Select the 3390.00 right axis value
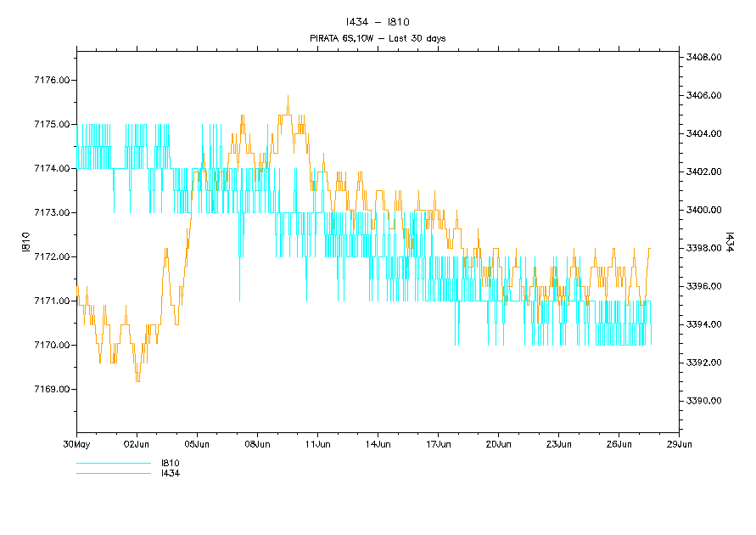This screenshot has height=535, width=756. [703, 401]
